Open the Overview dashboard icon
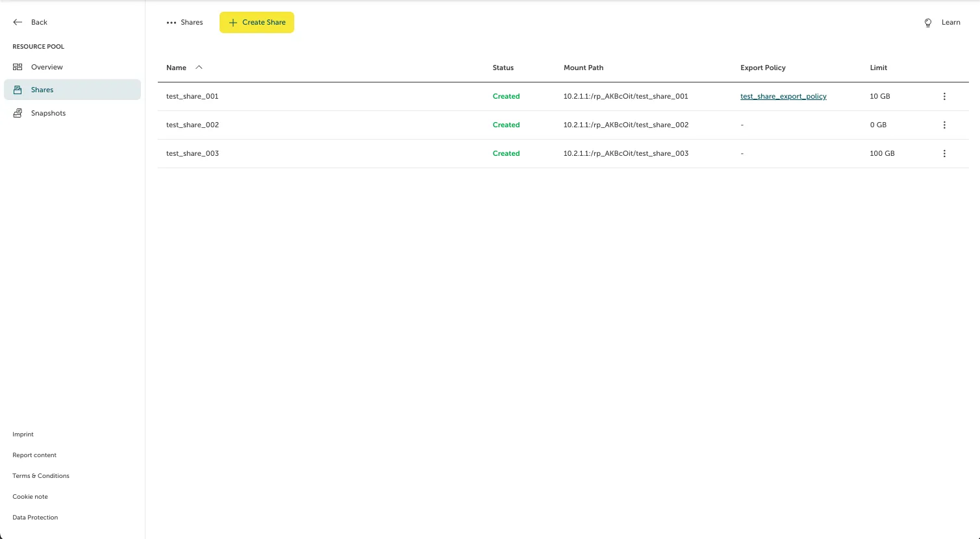The height and width of the screenshot is (539, 980). (18, 67)
